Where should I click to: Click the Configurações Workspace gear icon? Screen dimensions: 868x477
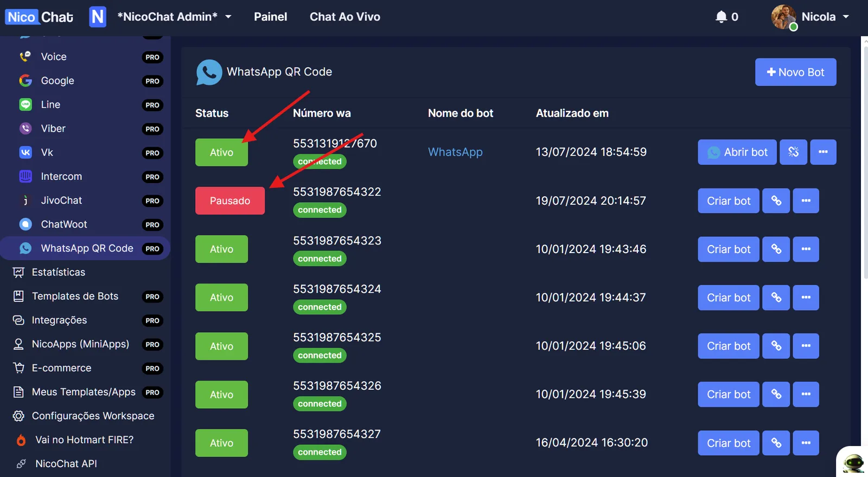[x=18, y=416]
